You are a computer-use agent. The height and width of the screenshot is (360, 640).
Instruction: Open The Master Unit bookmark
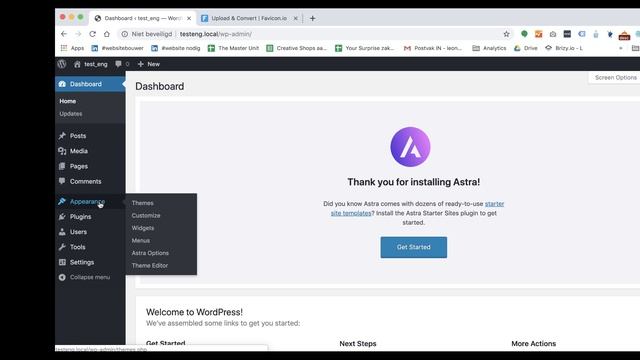tap(233, 48)
